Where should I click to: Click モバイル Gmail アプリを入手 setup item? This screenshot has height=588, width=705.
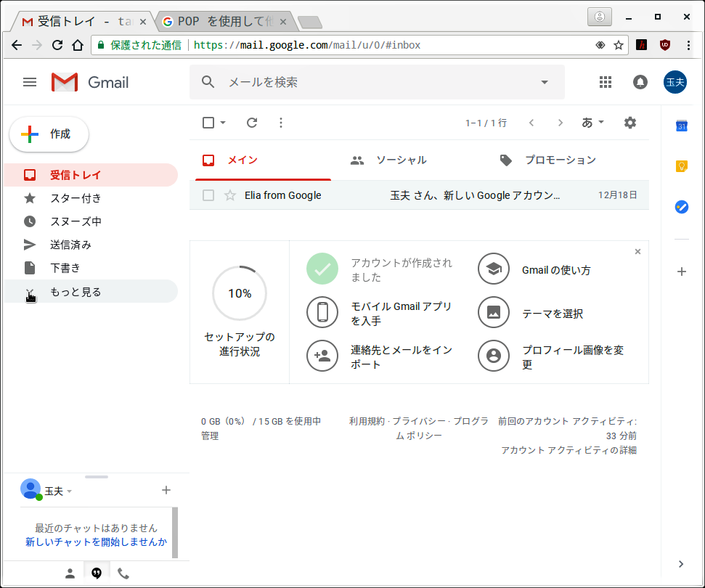coord(380,314)
